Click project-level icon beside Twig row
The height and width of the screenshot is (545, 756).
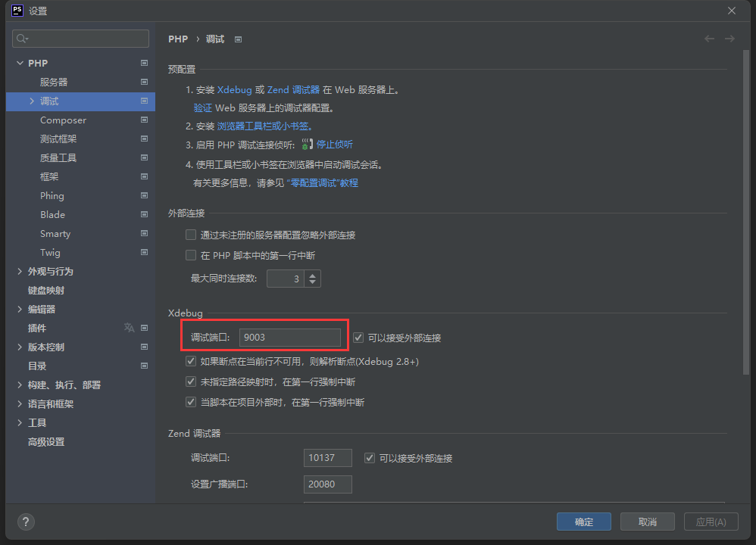(x=144, y=252)
